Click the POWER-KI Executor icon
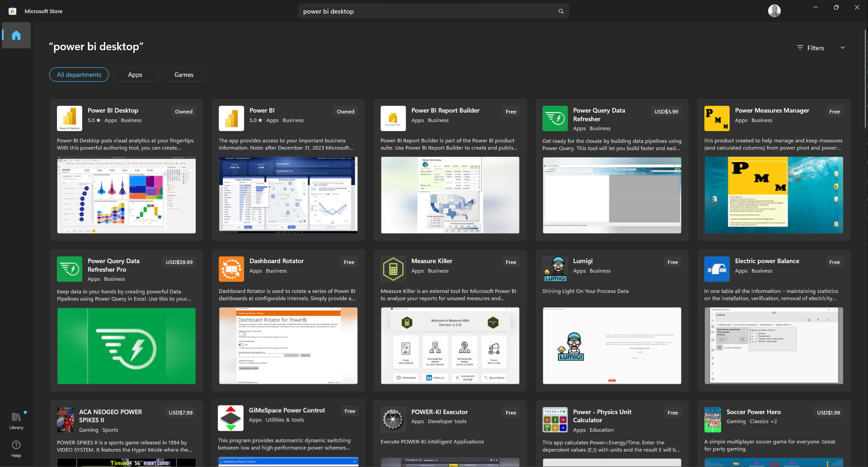Image resolution: width=868 pixels, height=467 pixels. [393, 420]
